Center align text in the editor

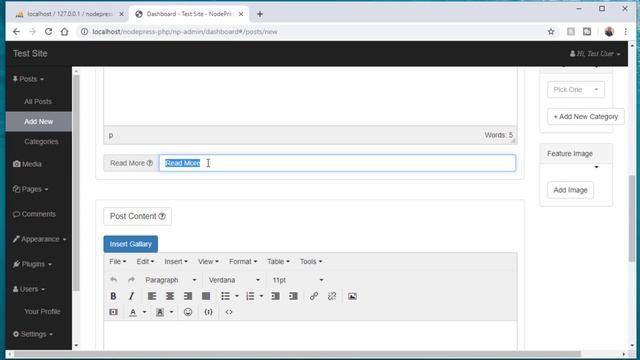pos(170,296)
